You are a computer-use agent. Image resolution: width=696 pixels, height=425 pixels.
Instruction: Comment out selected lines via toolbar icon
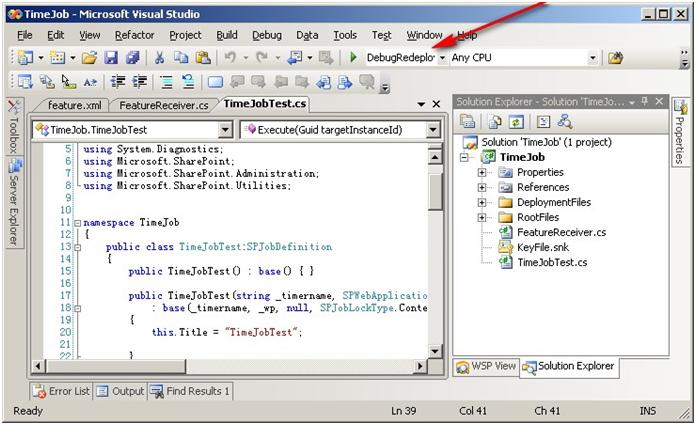coord(166,82)
